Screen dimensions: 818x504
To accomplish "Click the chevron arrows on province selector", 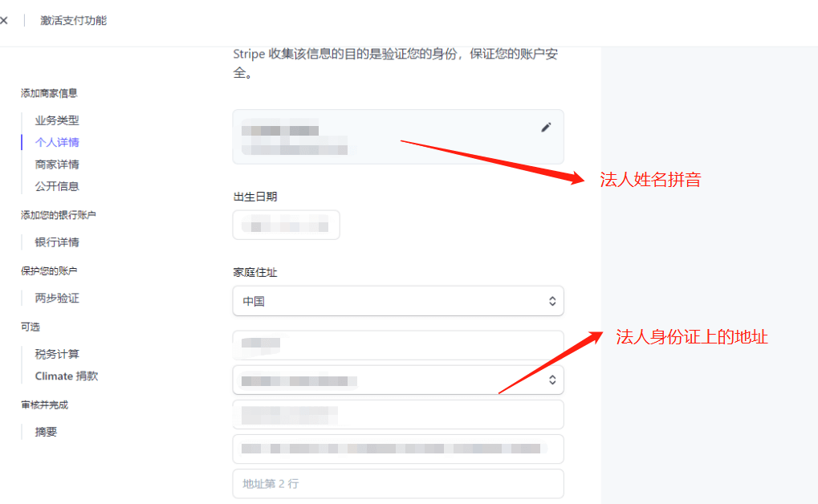I will (x=552, y=380).
